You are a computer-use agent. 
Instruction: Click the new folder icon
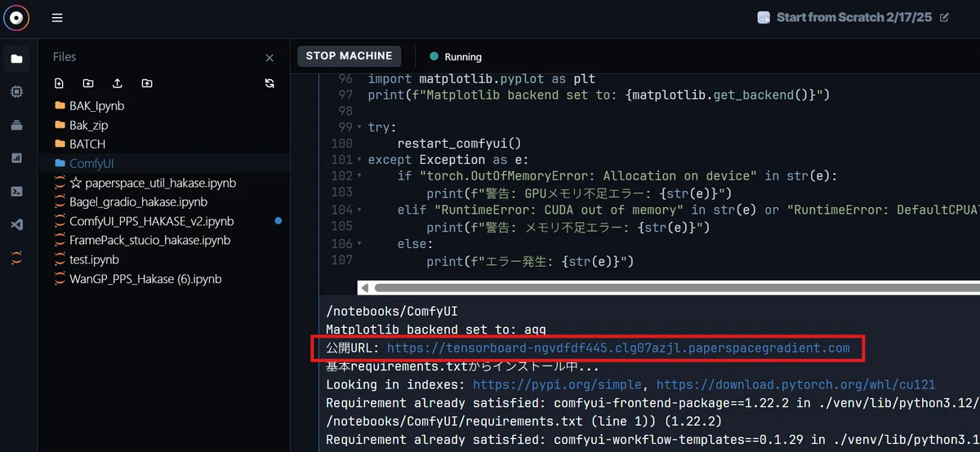[88, 83]
